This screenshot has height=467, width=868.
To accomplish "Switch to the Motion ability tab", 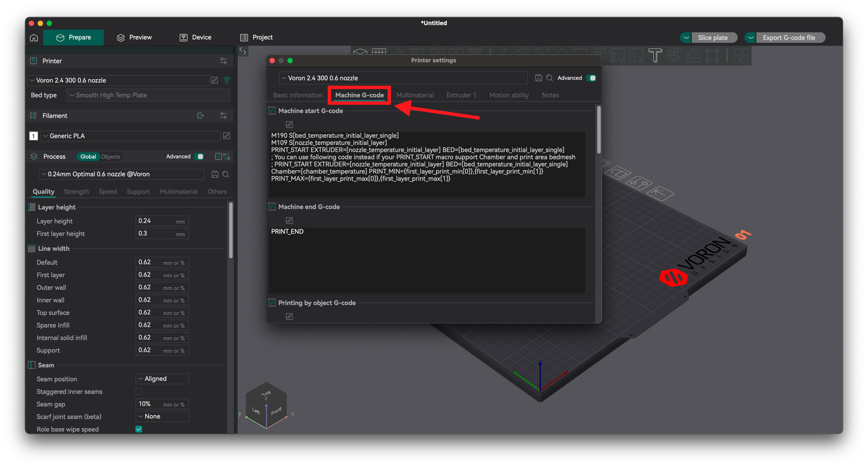I will tap(509, 95).
